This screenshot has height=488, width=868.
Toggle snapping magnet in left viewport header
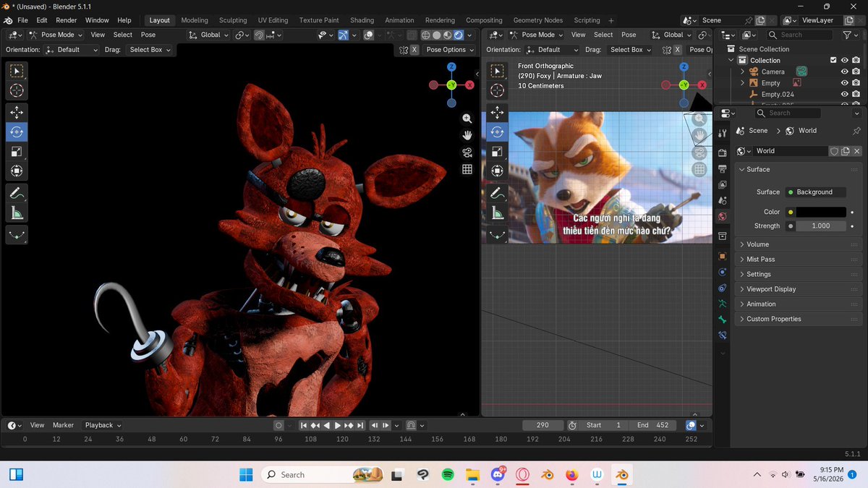tap(259, 35)
